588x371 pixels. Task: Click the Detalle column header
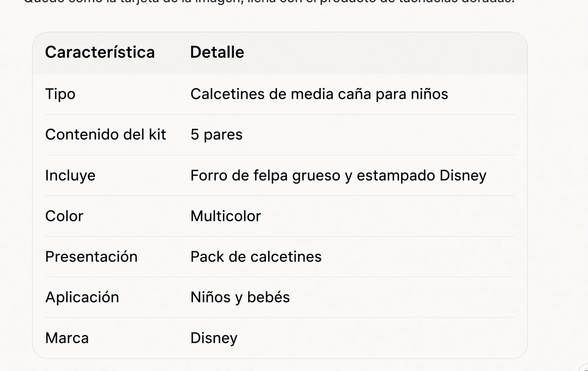coord(217,52)
